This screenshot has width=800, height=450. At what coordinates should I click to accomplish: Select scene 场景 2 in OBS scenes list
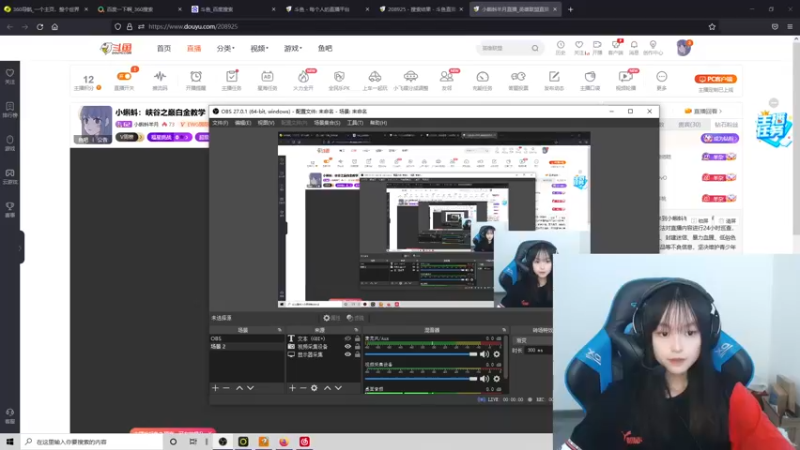pos(246,346)
